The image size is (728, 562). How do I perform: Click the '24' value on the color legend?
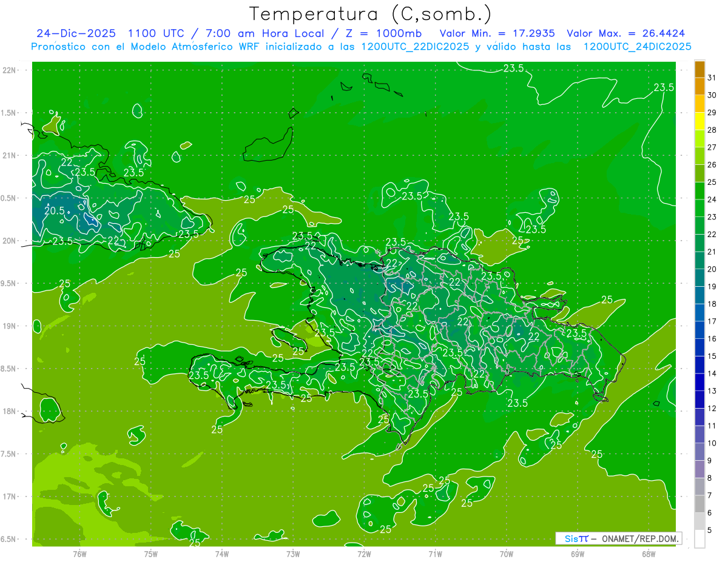712,199
